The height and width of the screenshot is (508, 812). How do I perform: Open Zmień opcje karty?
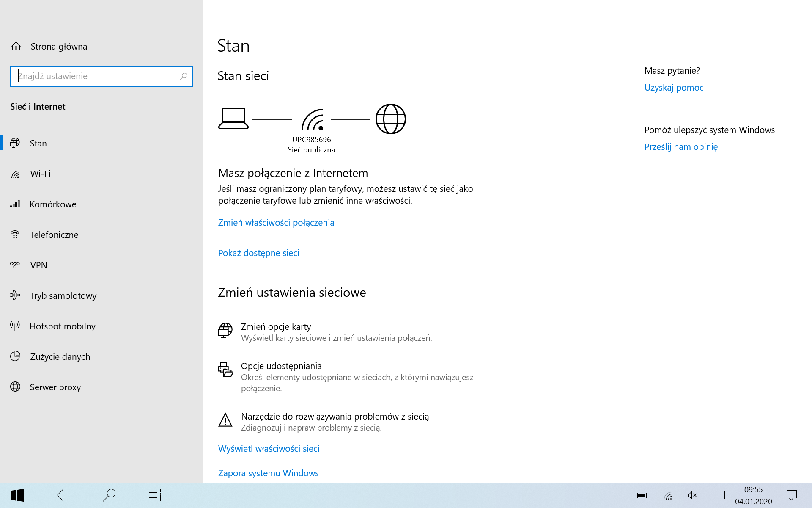click(x=276, y=327)
